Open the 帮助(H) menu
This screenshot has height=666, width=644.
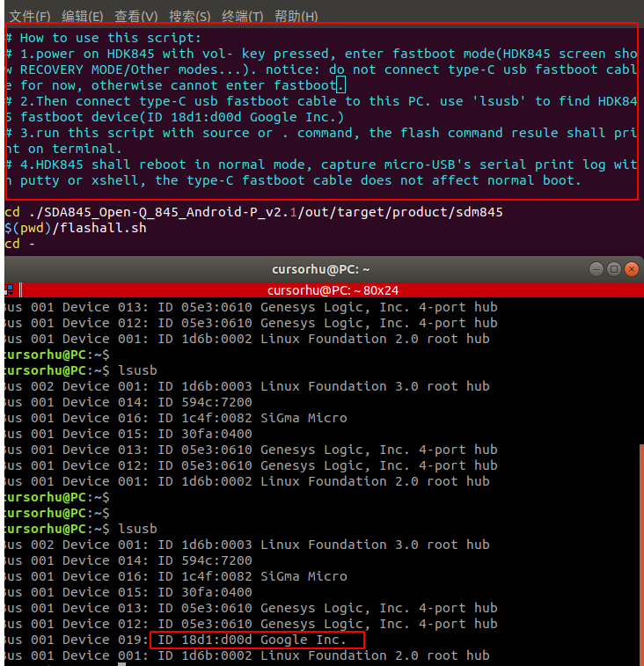pyautogui.click(x=296, y=16)
